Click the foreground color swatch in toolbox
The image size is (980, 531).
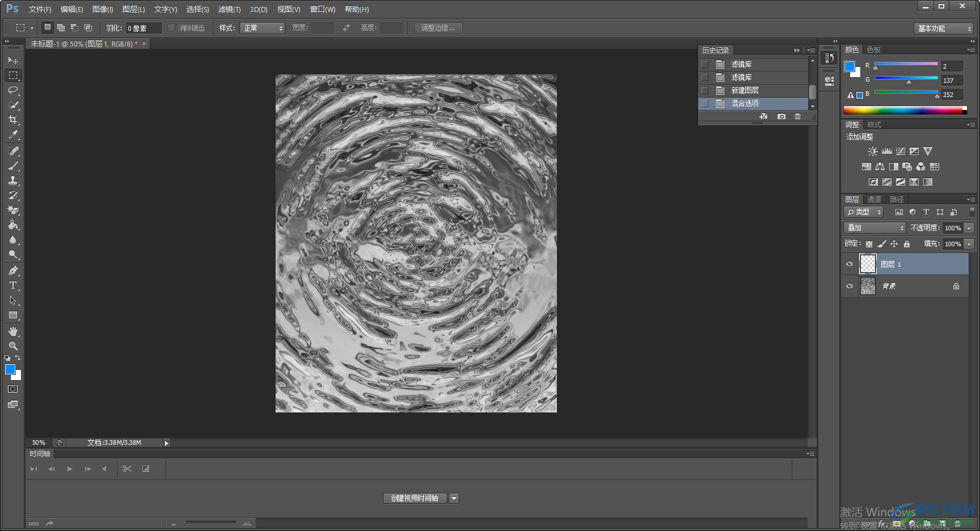coord(10,369)
